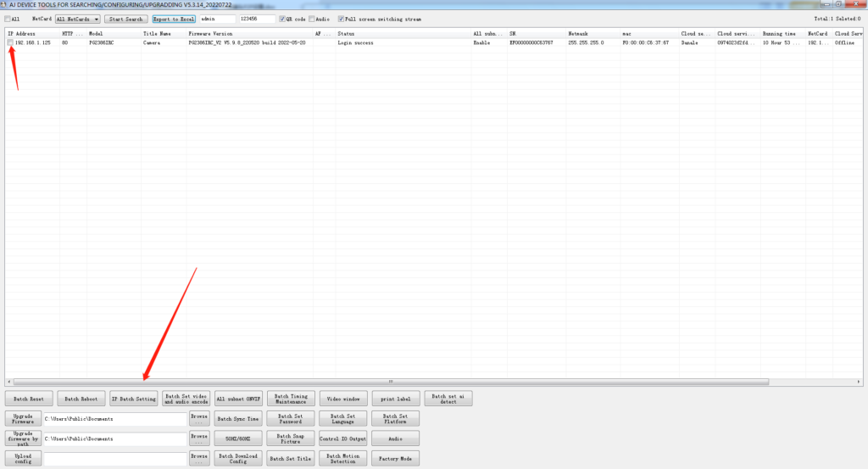The width and height of the screenshot is (868, 469).
Task: Click the Start Search button
Action: [x=125, y=19]
